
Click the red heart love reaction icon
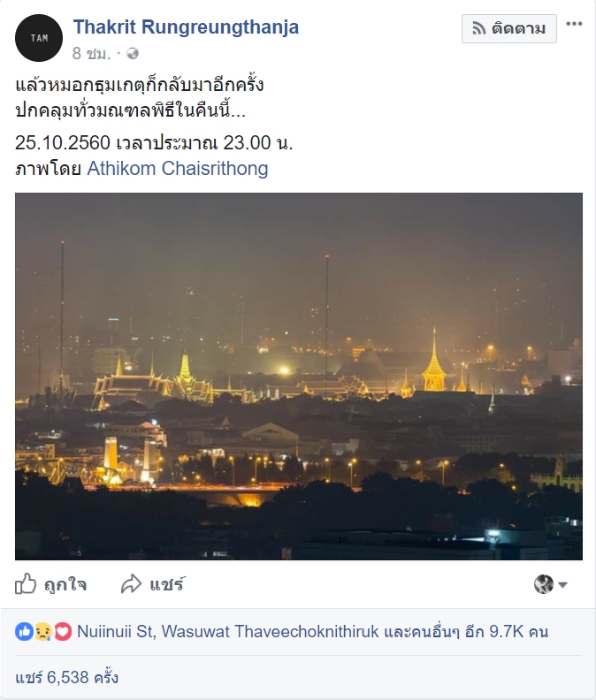[62, 632]
